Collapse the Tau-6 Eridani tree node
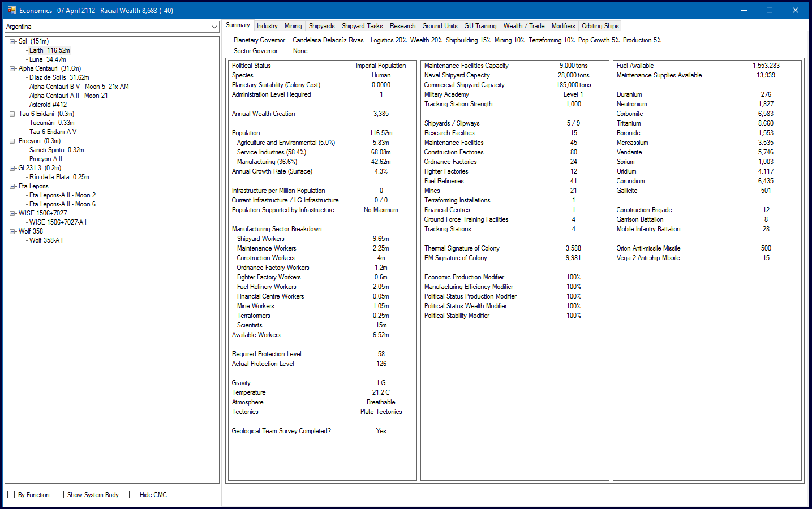 click(12, 114)
